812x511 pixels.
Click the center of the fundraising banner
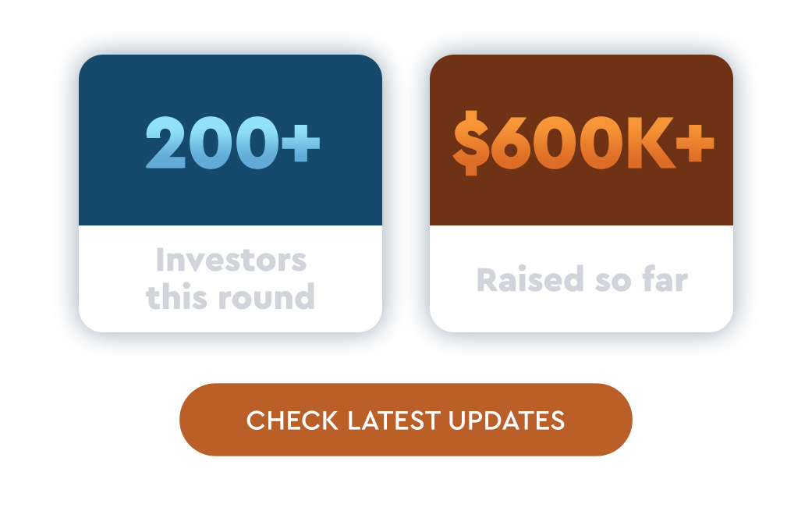pos(406,195)
